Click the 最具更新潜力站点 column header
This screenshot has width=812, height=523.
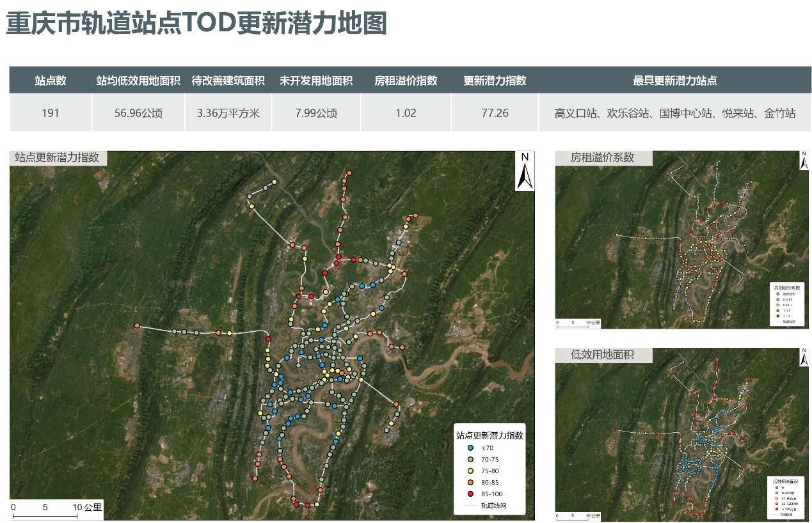[x=675, y=81]
